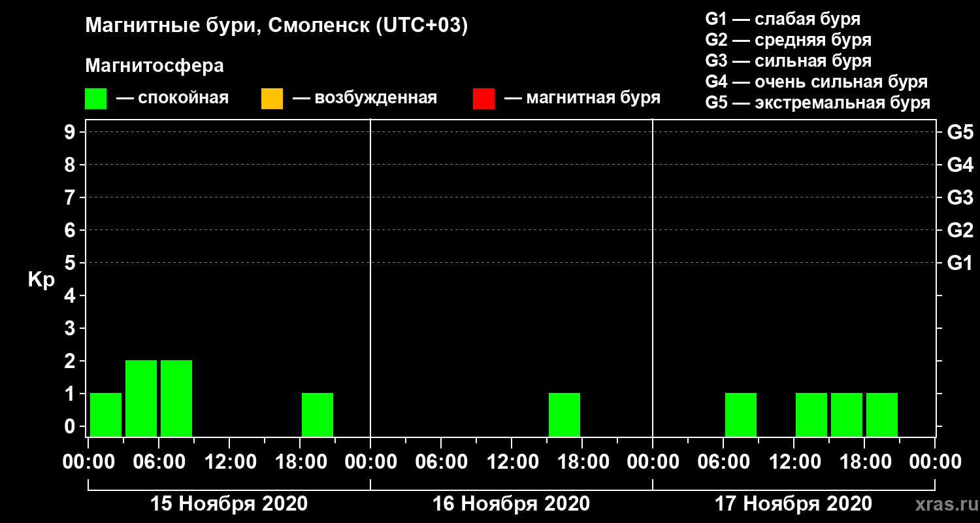
Task: Click the 'G2 — средняя буря' legend line
Action: coord(788,40)
